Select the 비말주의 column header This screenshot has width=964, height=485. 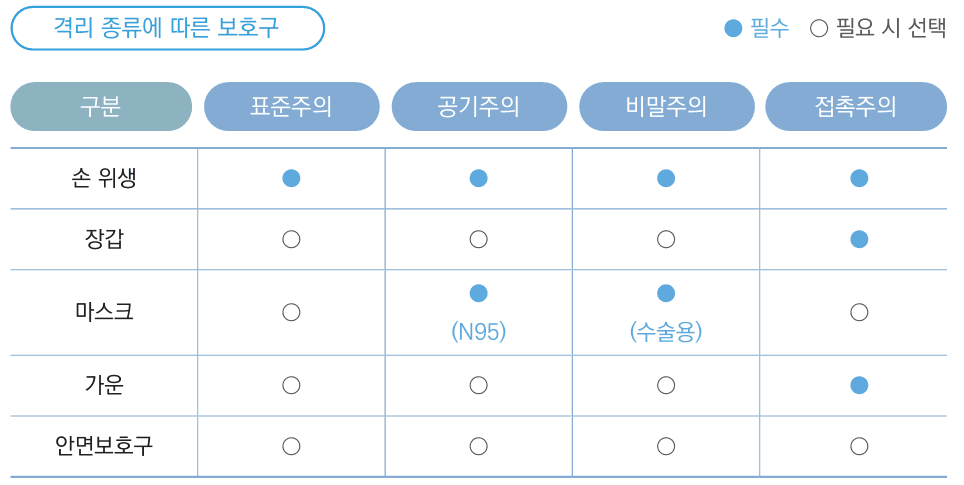(x=666, y=106)
